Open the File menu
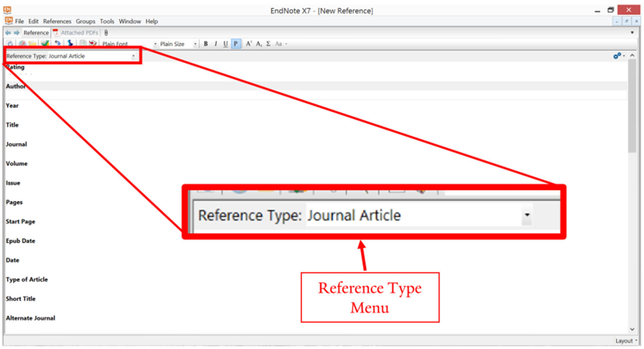644x349 pixels. tap(19, 21)
